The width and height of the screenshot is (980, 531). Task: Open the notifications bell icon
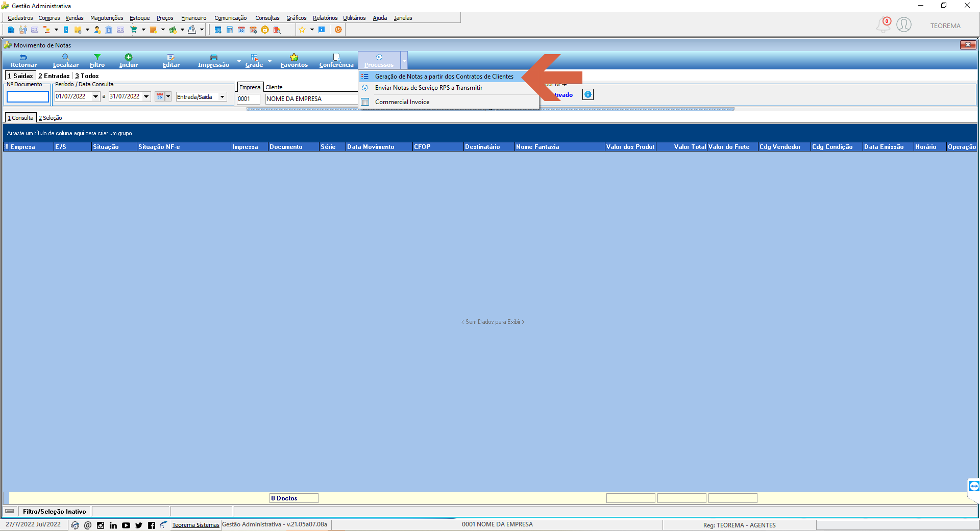point(883,24)
